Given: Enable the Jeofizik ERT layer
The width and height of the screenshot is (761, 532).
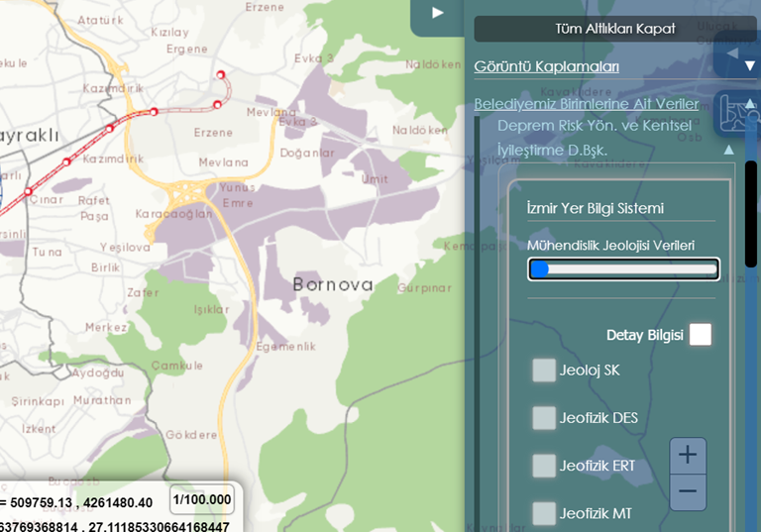Looking at the screenshot, I should [x=544, y=466].
